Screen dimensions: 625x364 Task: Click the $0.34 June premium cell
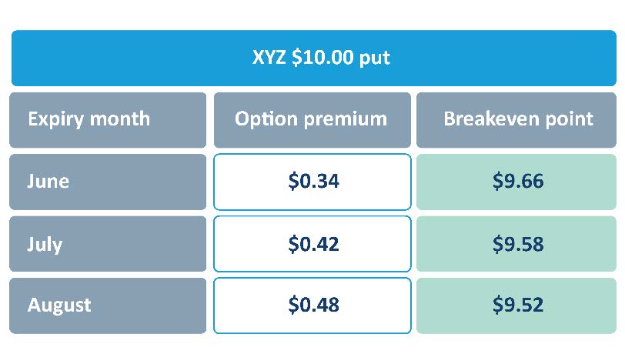312,182
